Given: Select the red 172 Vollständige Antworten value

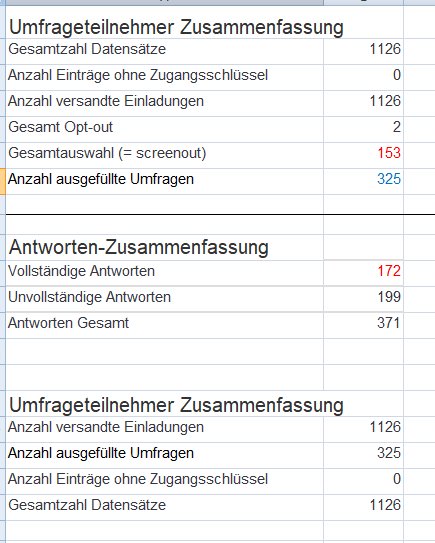Looking at the screenshot, I should coord(363,273).
